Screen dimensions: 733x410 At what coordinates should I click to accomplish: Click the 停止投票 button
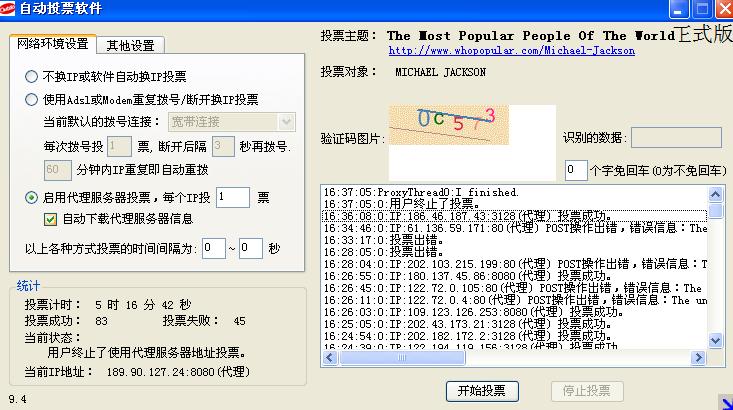(587, 390)
